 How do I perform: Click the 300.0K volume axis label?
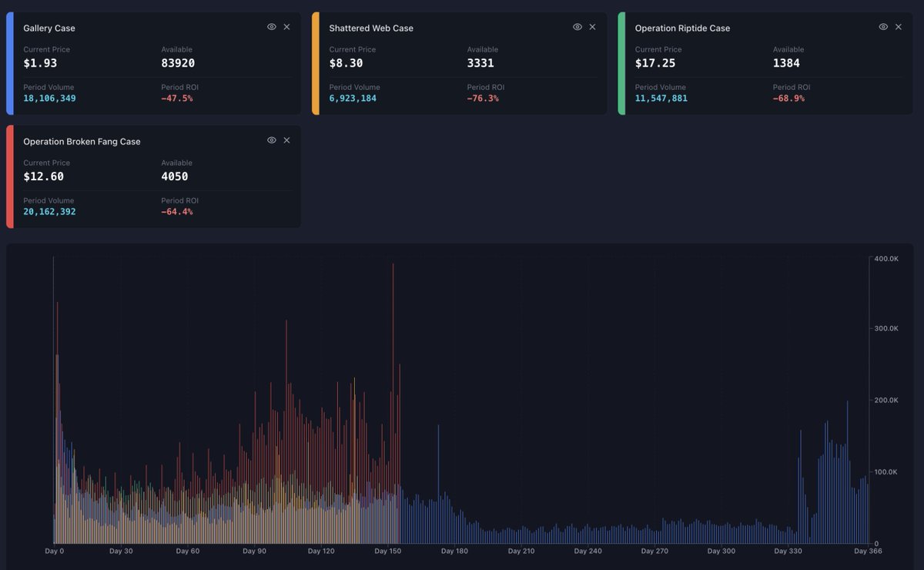point(885,329)
